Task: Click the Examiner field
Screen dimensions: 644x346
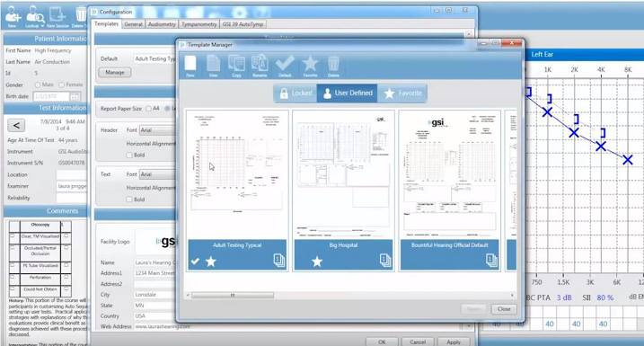Action: pyautogui.click(x=72, y=186)
